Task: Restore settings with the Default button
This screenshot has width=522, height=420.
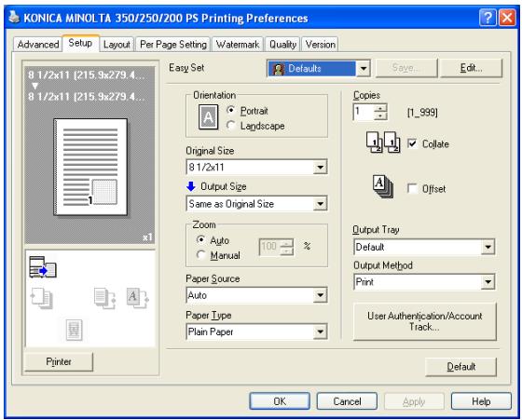Action: point(461,367)
